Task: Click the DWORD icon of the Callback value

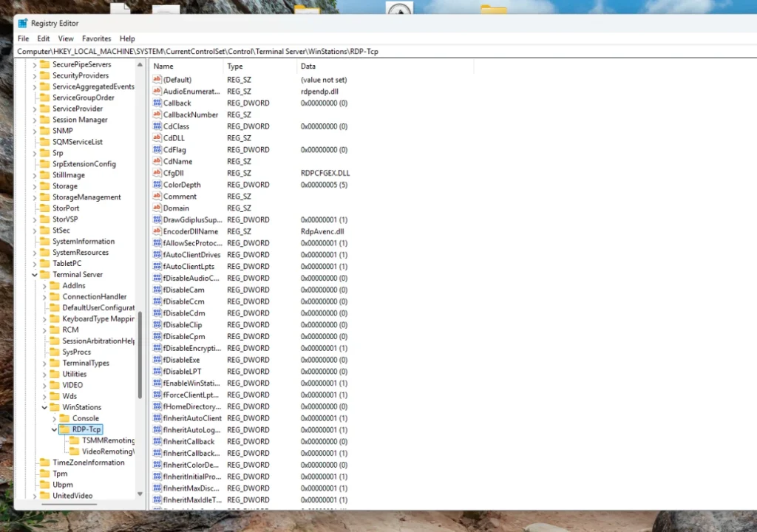Action: [157, 103]
